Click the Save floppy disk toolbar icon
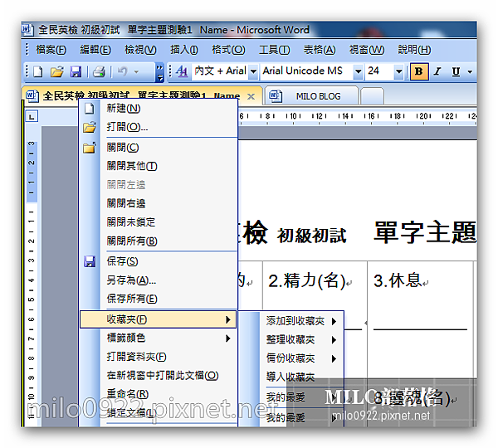The image size is (498, 448). [x=76, y=71]
